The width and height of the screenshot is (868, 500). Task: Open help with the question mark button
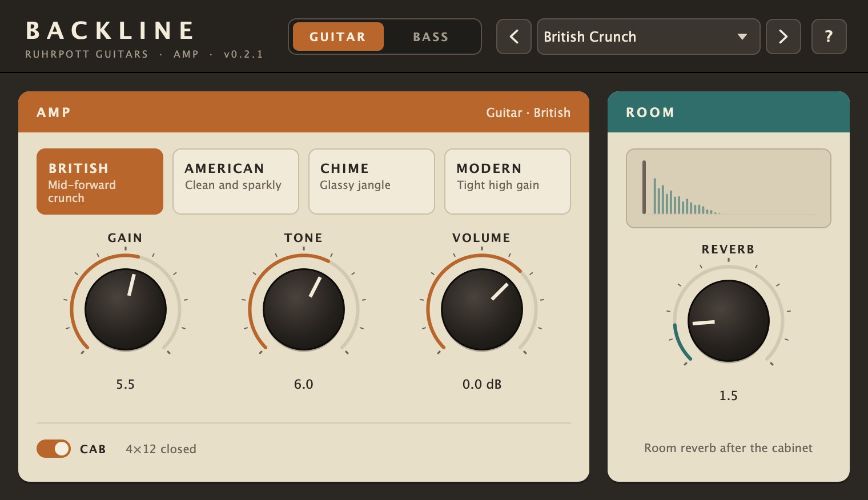tap(829, 37)
